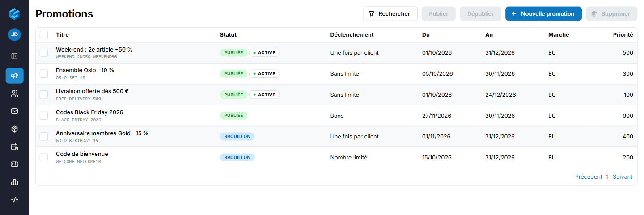Click the ACTIVE badge in Ensemble Oslo row
The width and height of the screenshot is (644, 215).
click(x=264, y=73)
